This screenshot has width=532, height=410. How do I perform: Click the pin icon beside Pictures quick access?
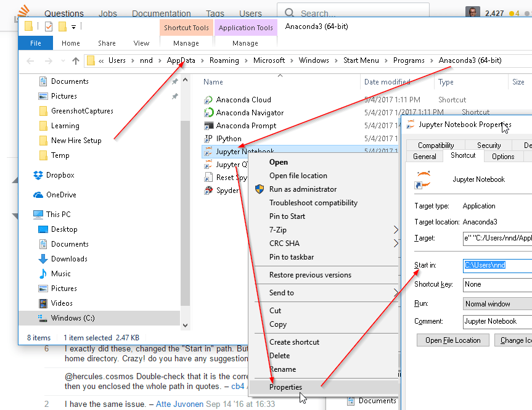click(174, 96)
